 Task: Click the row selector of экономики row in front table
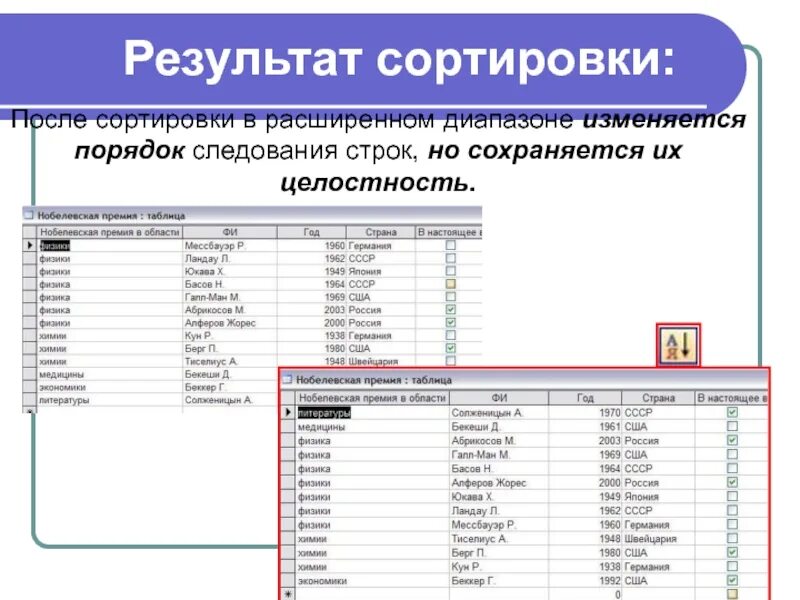(x=288, y=581)
